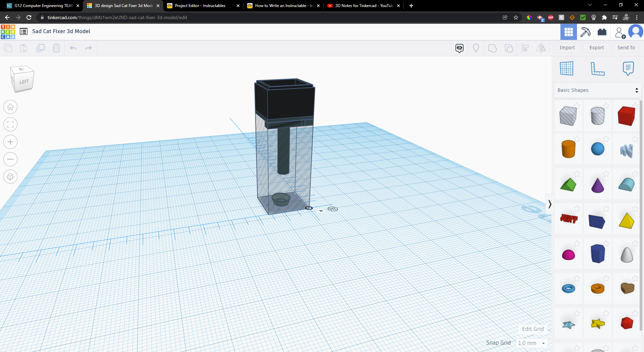Image resolution: width=644 pixels, height=352 pixels.
Task: Undo the last action
Action: pos(73,48)
